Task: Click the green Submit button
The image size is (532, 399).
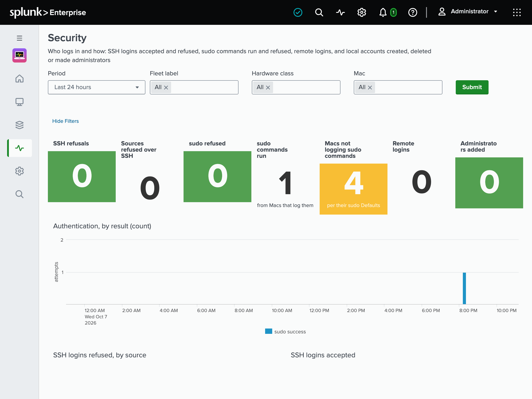Action: click(x=472, y=87)
